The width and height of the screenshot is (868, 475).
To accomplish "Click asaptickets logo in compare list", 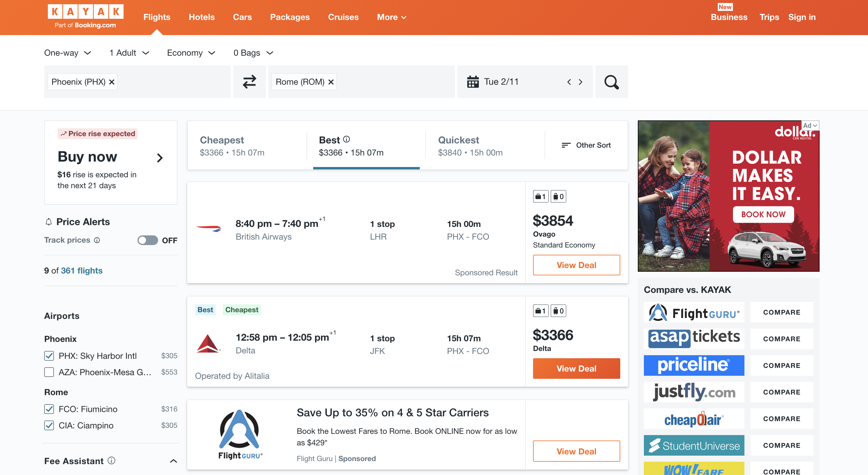I will [x=694, y=339].
